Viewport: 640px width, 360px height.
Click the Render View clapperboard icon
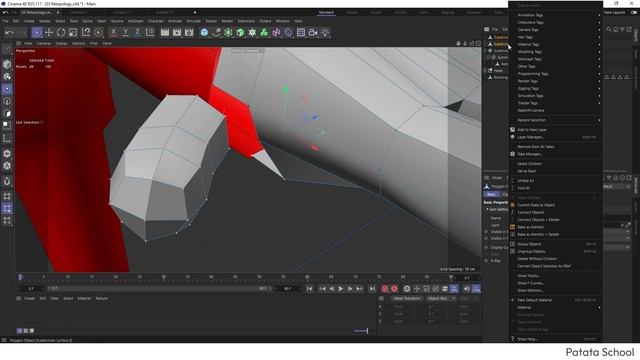tap(165, 32)
